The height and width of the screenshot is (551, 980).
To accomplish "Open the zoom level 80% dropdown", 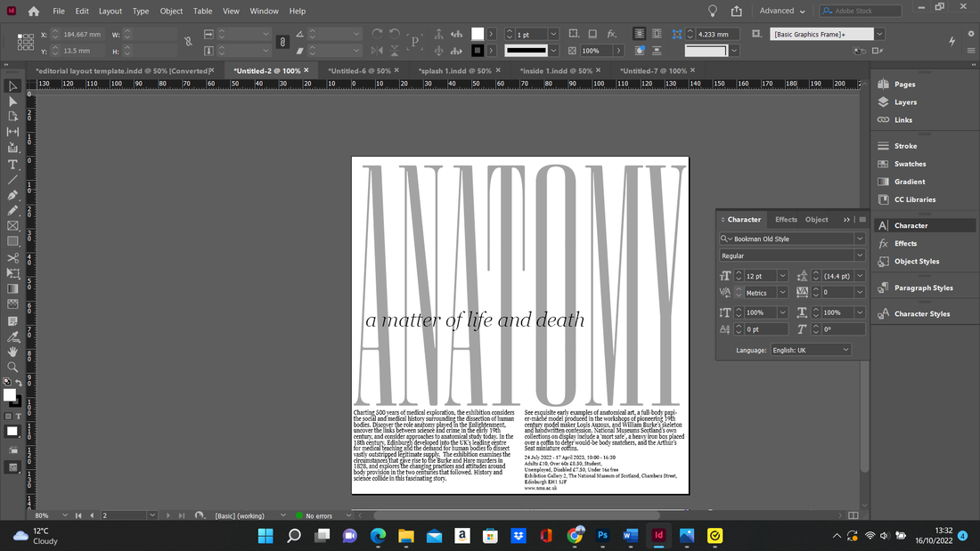I will (x=64, y=515).
